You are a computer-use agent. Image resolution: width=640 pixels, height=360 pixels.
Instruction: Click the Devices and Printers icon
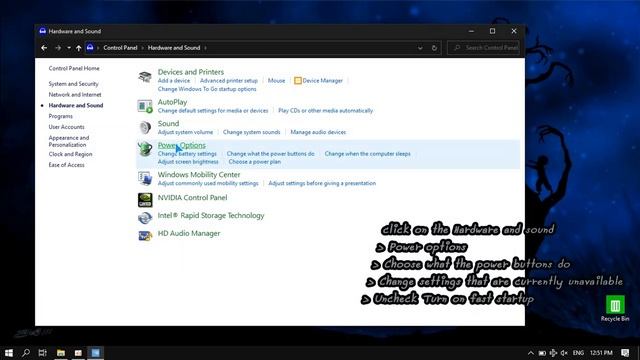(145, 76)
